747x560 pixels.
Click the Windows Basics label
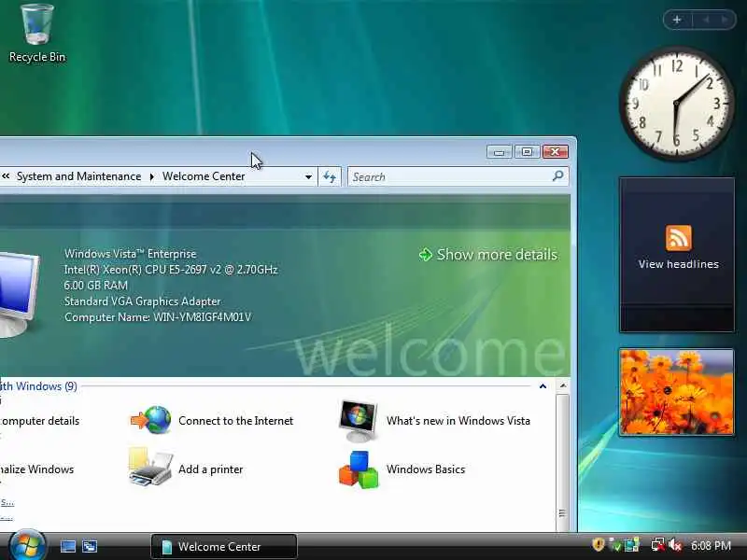[x=426, y=469]
